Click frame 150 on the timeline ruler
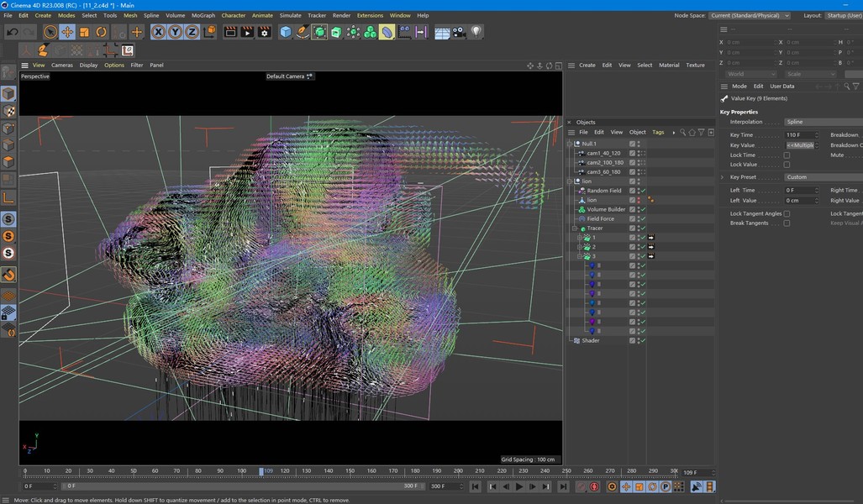The height and width of the screenshot is (504, 863). [350, 471]
